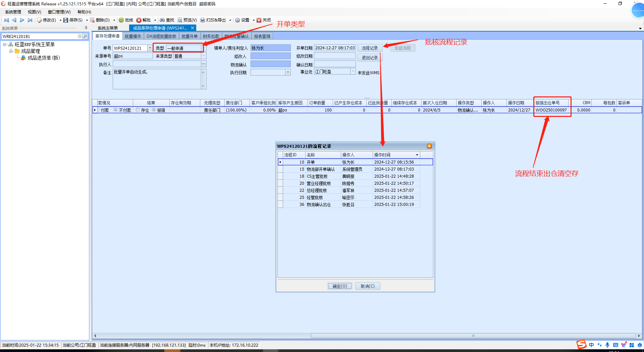Switch to the 财务扣款 tab
This screenshot has width=644, height=352.
pos(211,36)
